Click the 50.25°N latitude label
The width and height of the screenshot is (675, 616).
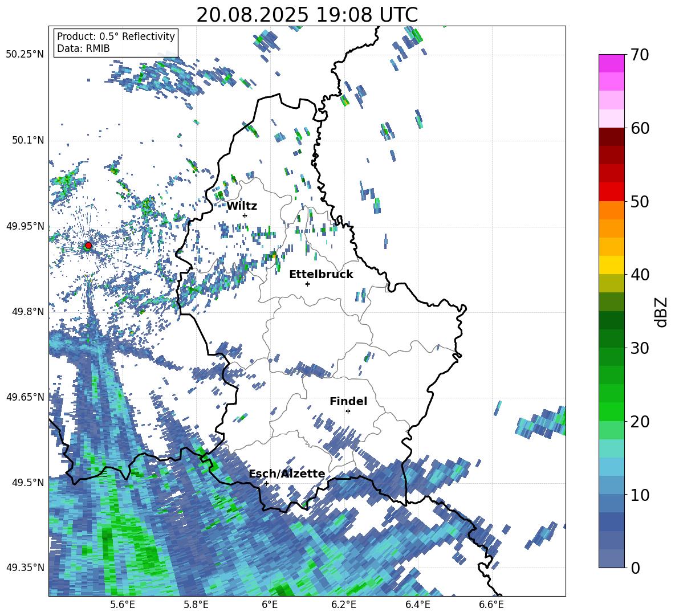point(25,55)
